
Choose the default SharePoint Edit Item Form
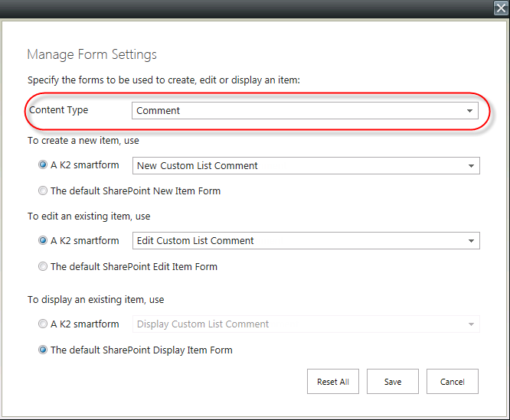point(43,266)
